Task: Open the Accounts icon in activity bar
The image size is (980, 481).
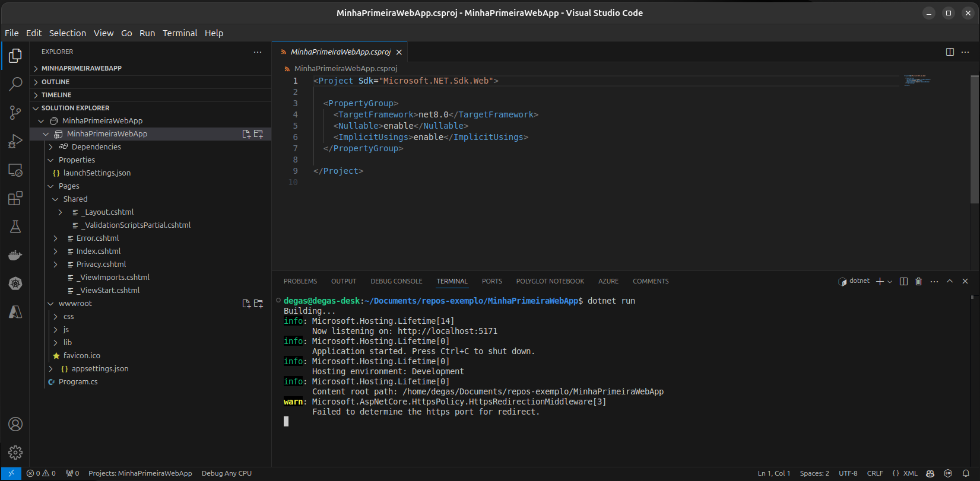Action: 15,424
